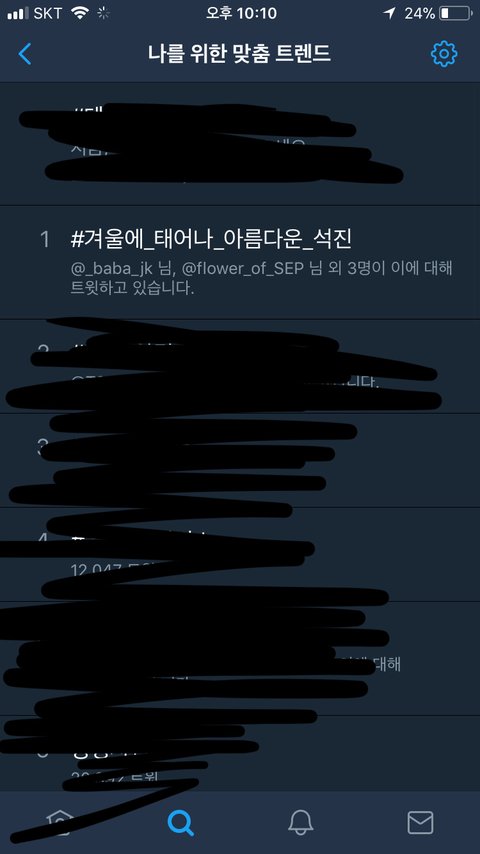Select the rank number 1 label

pos(45,239)
